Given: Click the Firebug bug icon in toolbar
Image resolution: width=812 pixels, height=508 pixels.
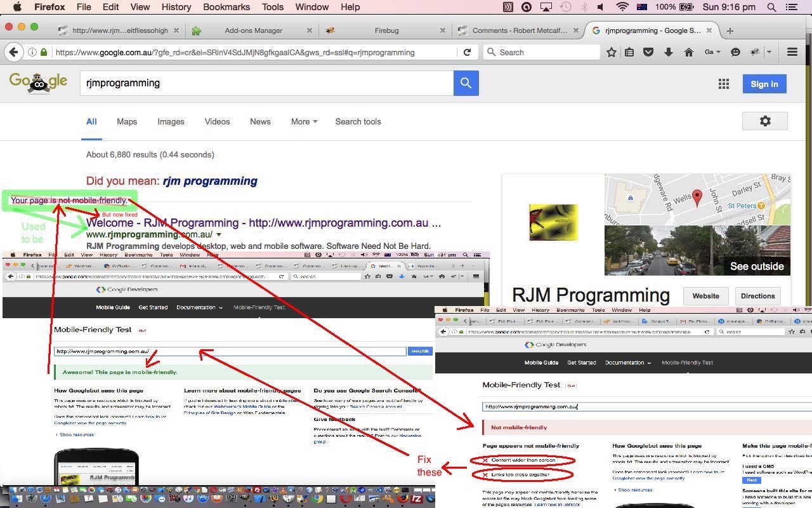Looking at the screenshot, I should click(x=755, y=52).
